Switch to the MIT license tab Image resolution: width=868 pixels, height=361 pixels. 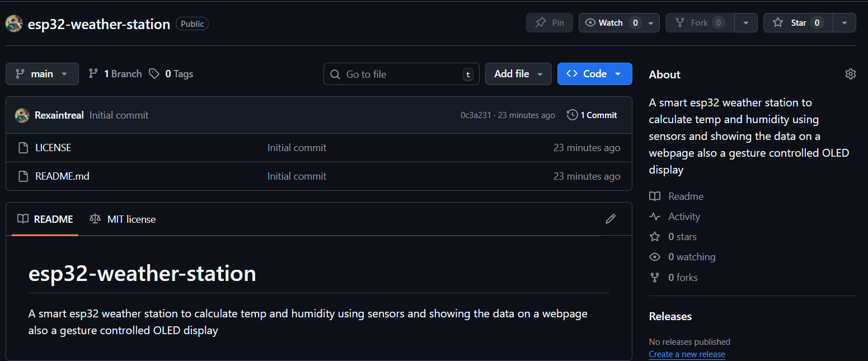coord(123,219)
